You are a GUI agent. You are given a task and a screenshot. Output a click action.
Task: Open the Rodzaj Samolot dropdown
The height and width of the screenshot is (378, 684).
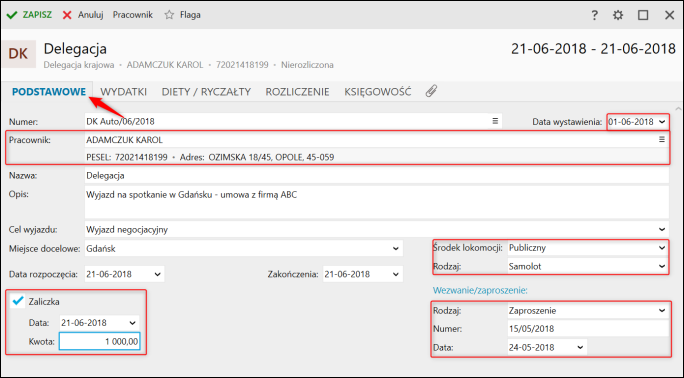click(662, 266)
